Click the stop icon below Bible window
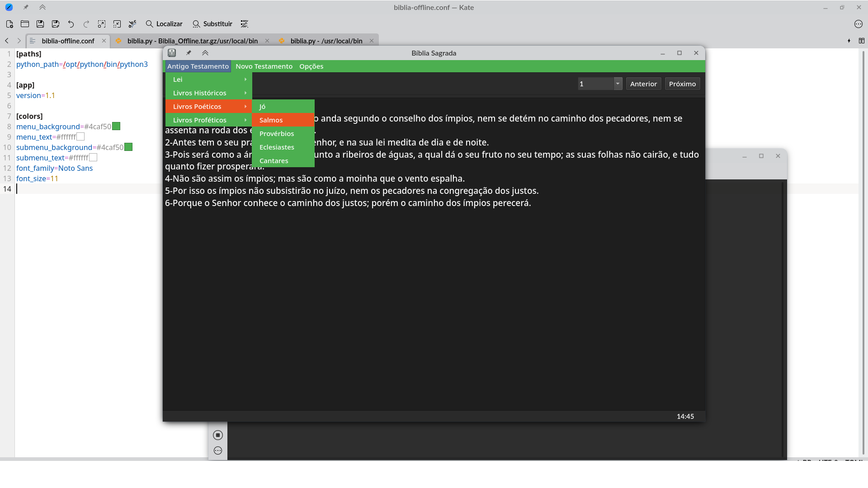 point(218,435)
